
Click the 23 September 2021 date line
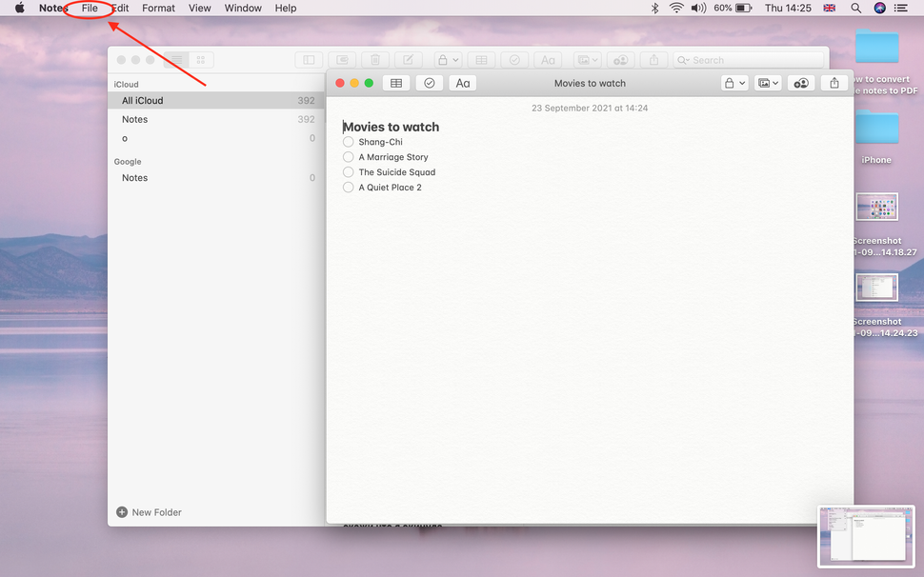point(590,108)
